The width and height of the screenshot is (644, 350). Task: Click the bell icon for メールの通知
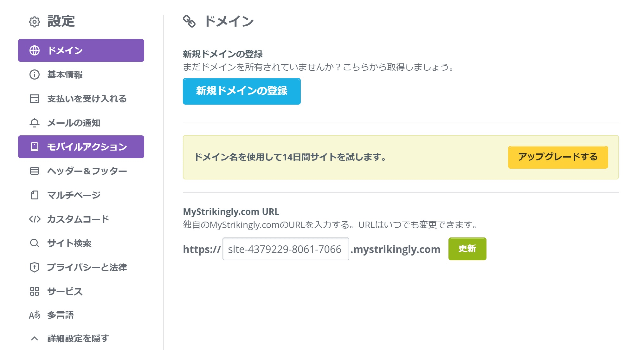(35, 123)
